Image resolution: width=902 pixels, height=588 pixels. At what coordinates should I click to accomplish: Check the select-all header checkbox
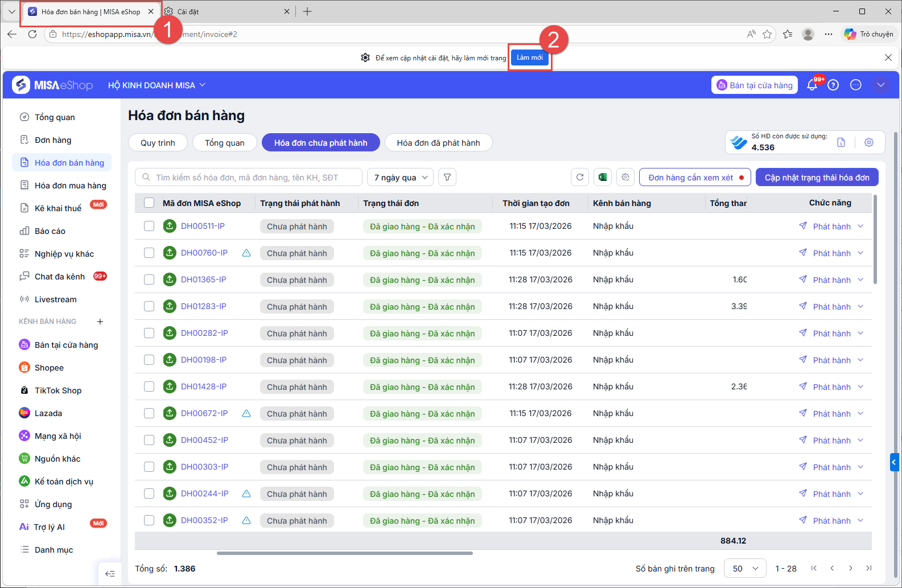149,203
